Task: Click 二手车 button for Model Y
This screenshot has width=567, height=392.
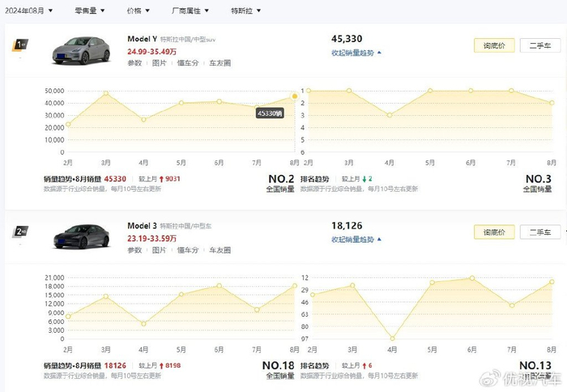Action: tap(540, 45)
